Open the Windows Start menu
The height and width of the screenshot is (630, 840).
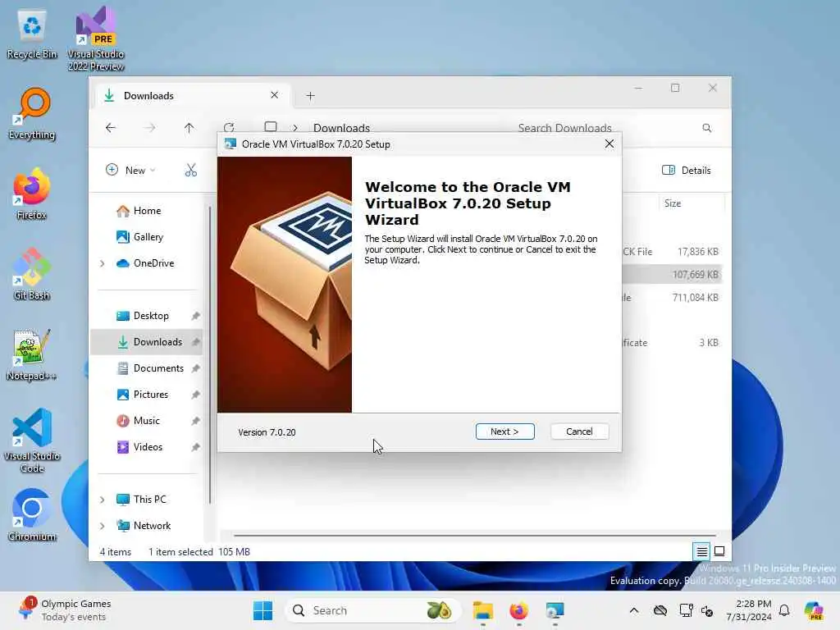[262, 610]
